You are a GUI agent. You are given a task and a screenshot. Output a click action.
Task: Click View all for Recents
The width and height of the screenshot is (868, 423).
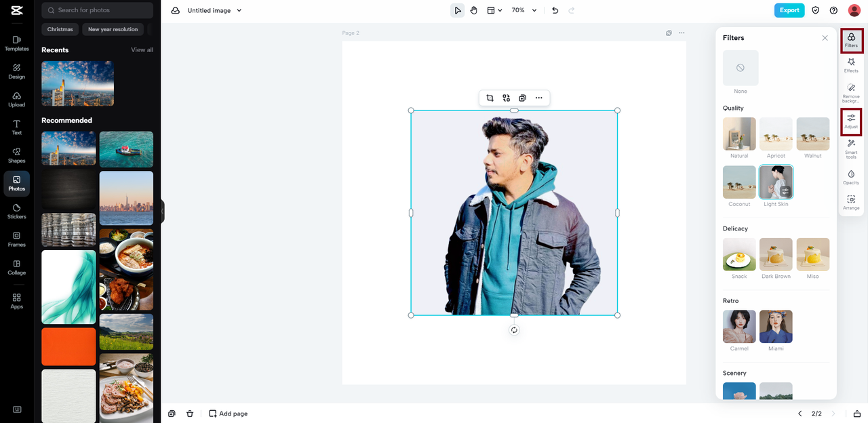point(142,49)
